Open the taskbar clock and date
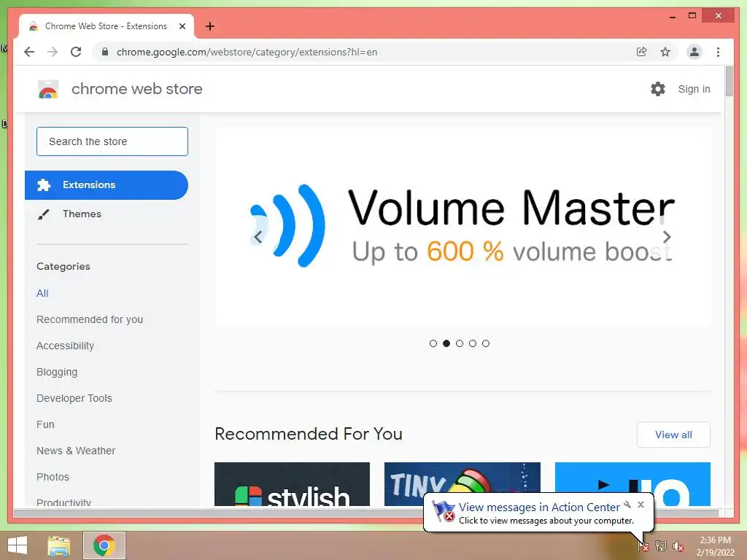This screenshot has height=560, width=747. click(715, 546)
